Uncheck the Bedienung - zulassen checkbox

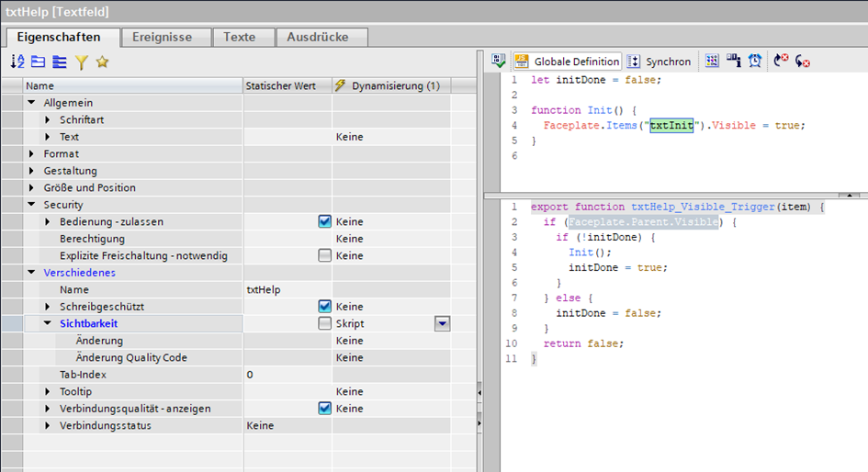click(x=324, y=221)
